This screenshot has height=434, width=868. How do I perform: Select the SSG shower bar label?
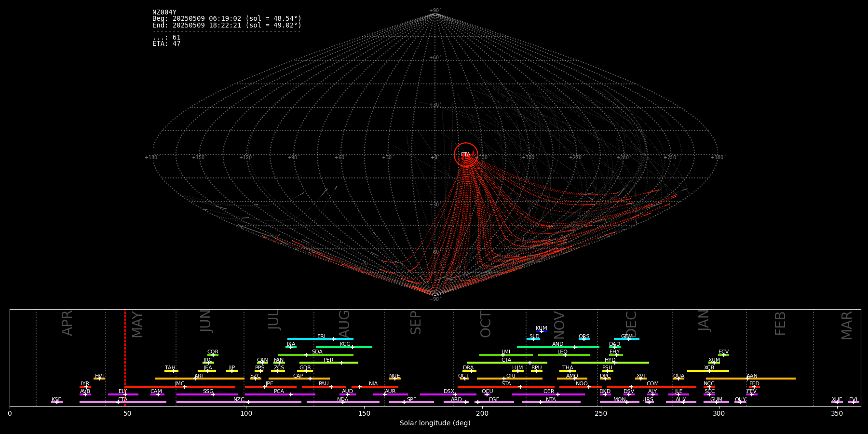click(208, 392)
